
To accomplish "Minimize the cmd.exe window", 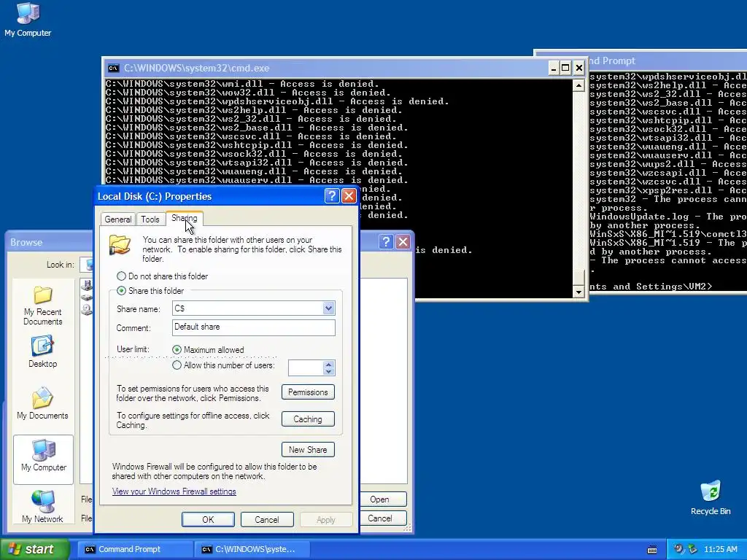I will click(553, 68).
